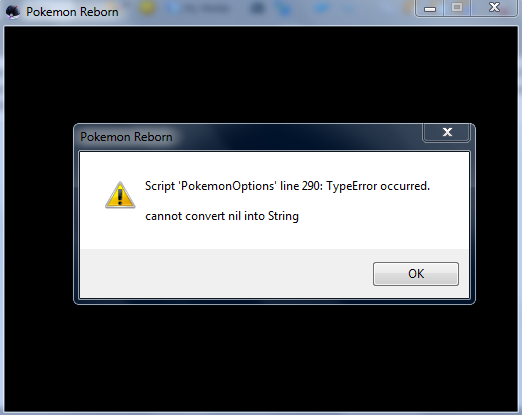Image resolution: width=522 pixels, height=415 pixels.
Task: Click the word 'String' in the error message
Action: 283,216
